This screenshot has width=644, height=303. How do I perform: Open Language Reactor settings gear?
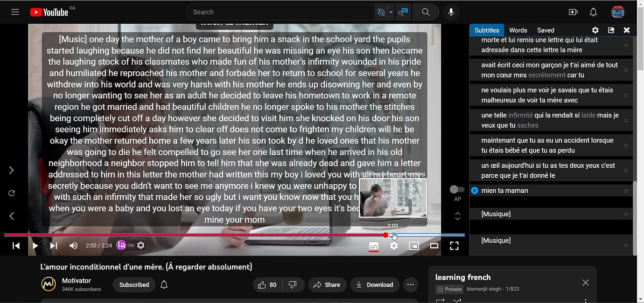595,30
